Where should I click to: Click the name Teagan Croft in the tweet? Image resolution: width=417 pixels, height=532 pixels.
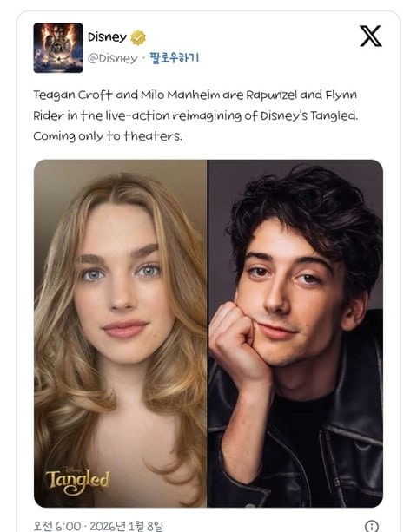(x=73, y=95)
